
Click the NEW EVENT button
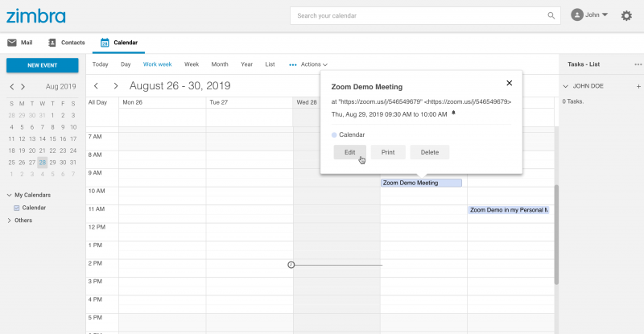click(x=43, y=65)
